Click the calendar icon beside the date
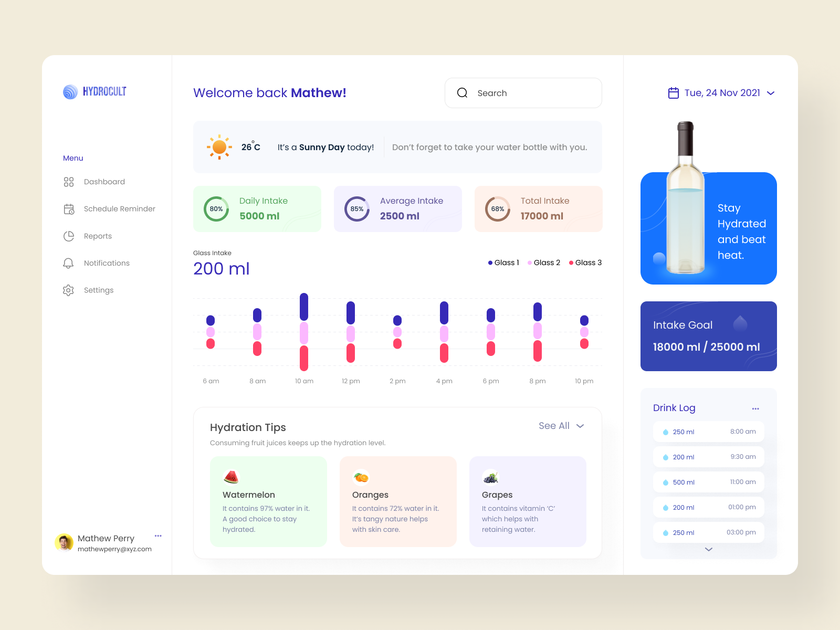The width and height of the screenshot is (840, 630). click(x=674, y=93)
